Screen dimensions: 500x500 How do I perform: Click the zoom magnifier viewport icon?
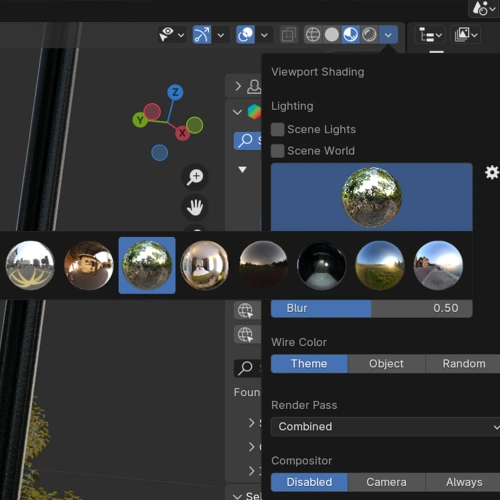[195, 177]
